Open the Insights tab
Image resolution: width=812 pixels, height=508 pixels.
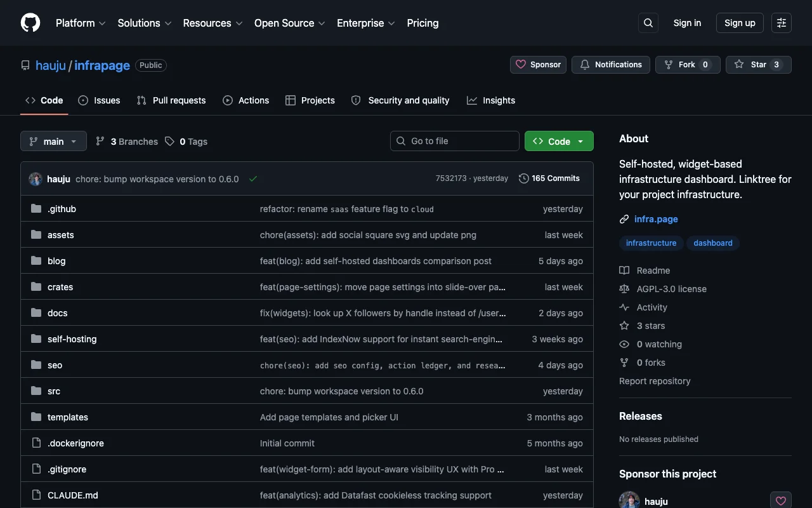click(491, 100)
